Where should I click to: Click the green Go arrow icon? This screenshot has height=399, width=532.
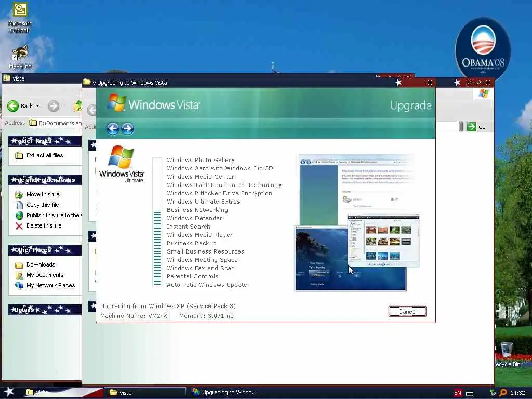pos(471,127)
